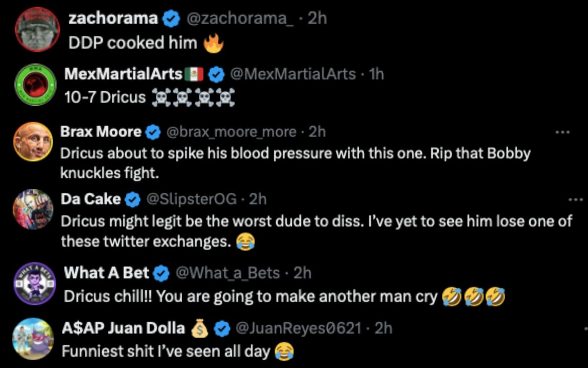Screen dimensions: 588x368
Task: Click the What A Bet display name
Action: coord(107,273)
